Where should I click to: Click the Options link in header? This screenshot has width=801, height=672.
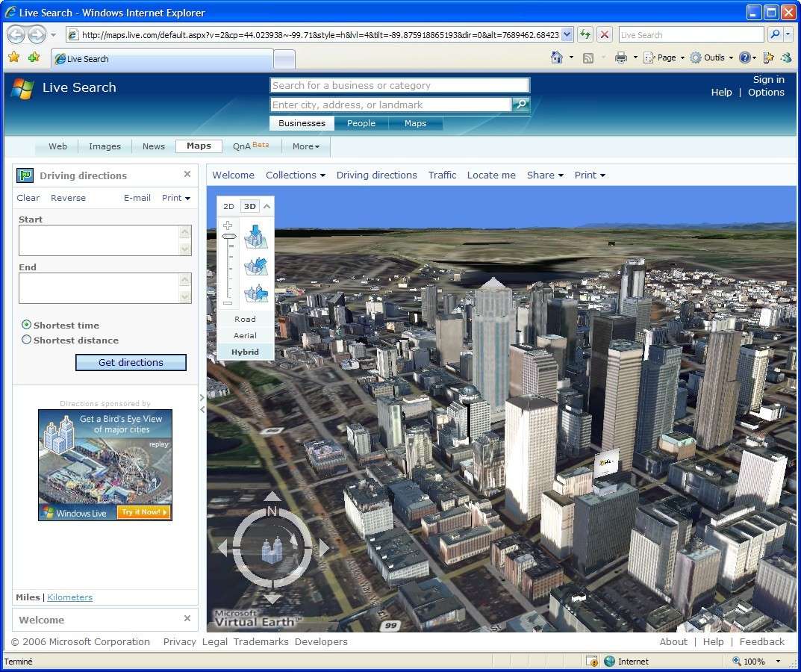[x=766, y=93]
